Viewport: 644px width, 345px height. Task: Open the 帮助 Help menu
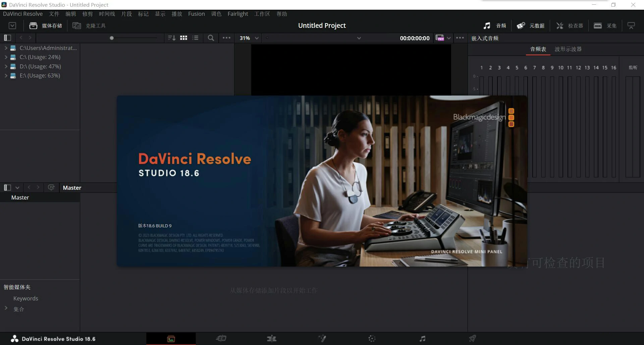(x=282, y=14)
